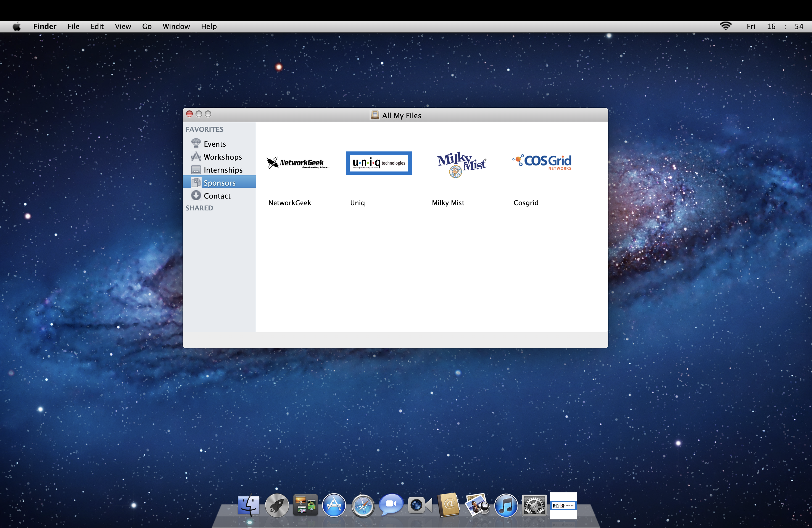This screenshot has height=528, width=812.
Task: Open the Finder menu
Action: pos(45,26)
